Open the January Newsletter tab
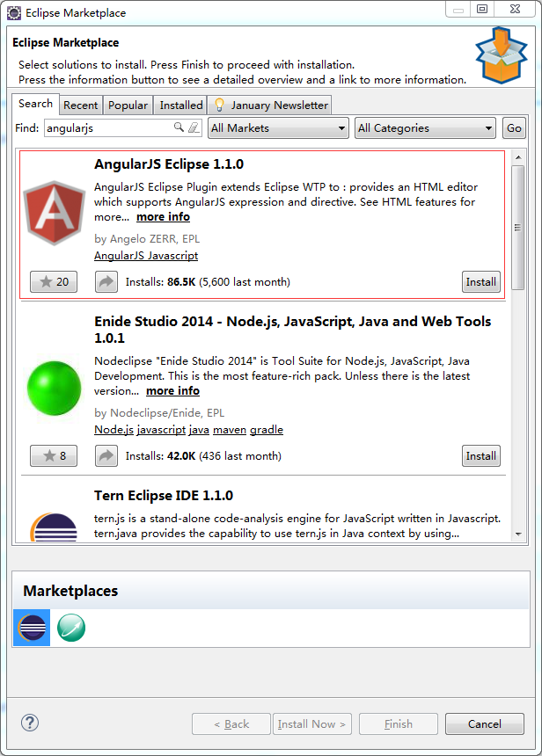Viewport: 542px width, 756px height. click(271, 105)
